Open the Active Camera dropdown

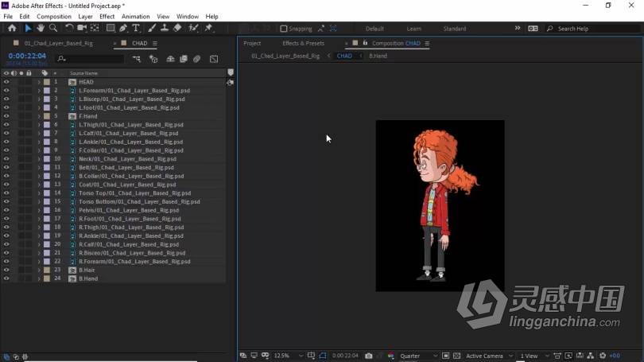click(x=489, y=356)
